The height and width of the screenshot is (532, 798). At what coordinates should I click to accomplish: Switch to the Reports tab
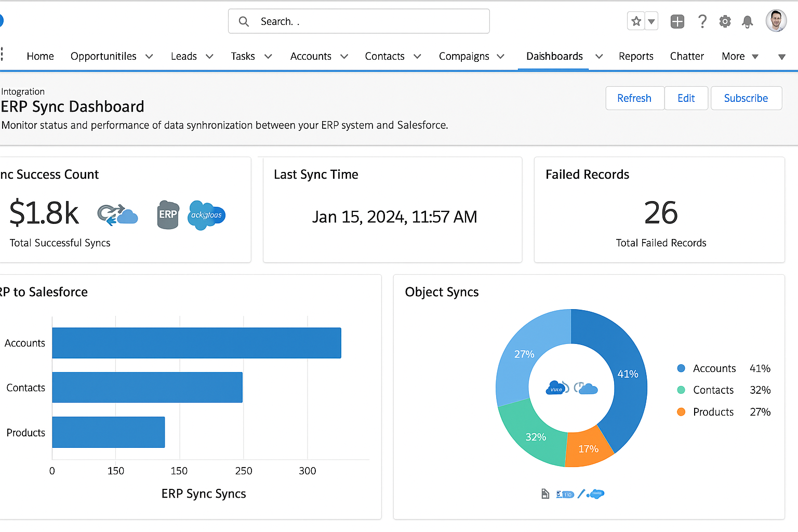coord(636,56)
